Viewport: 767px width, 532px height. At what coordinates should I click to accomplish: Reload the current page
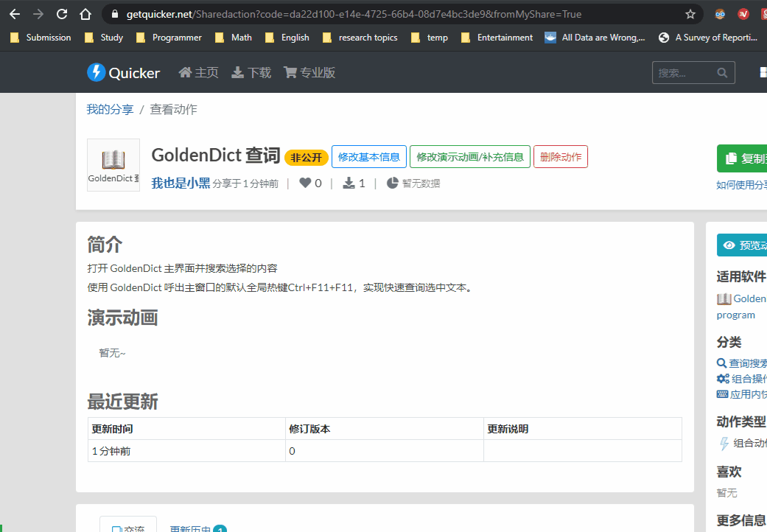pos(62,14)
